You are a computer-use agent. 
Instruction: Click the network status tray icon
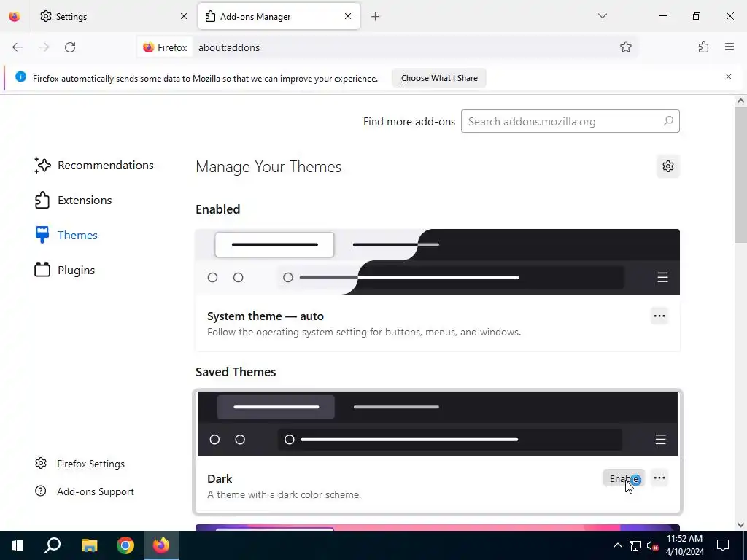635,545
